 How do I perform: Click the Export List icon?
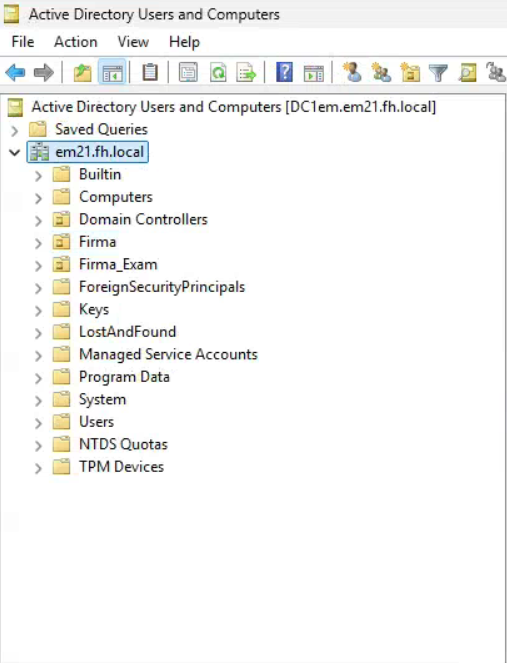coord(247,73)
